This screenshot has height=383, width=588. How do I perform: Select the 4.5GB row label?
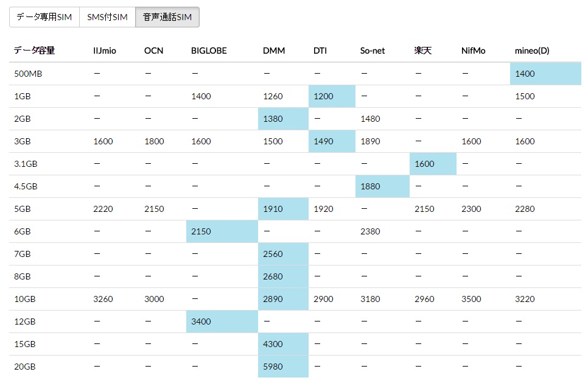(x=26, y=186)
